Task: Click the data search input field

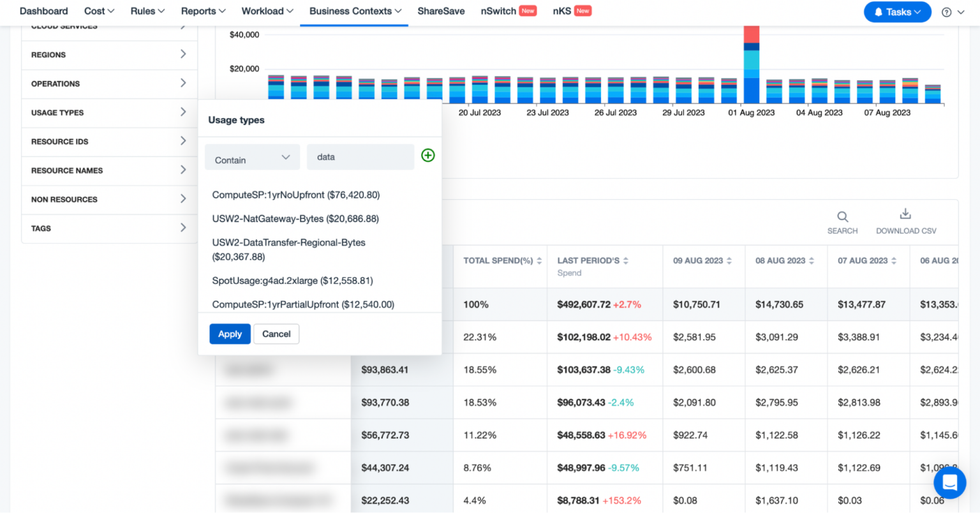Action: [x=360, y=156]
